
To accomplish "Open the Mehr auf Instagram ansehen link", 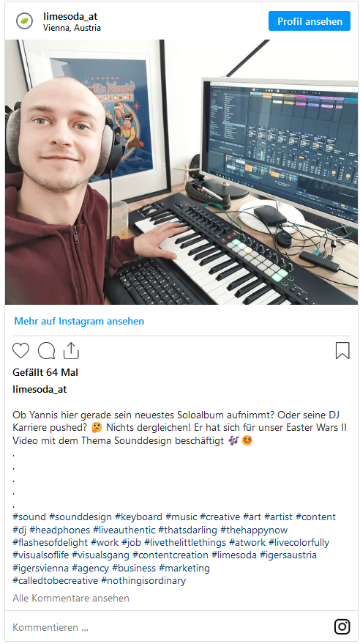I will pyautogui.click(x=79, y=321).
